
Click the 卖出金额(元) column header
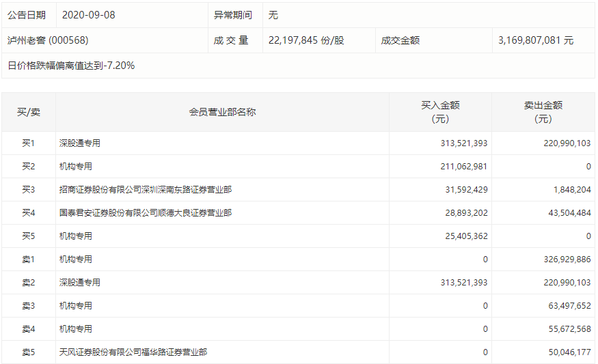click(x=543, y=112)
